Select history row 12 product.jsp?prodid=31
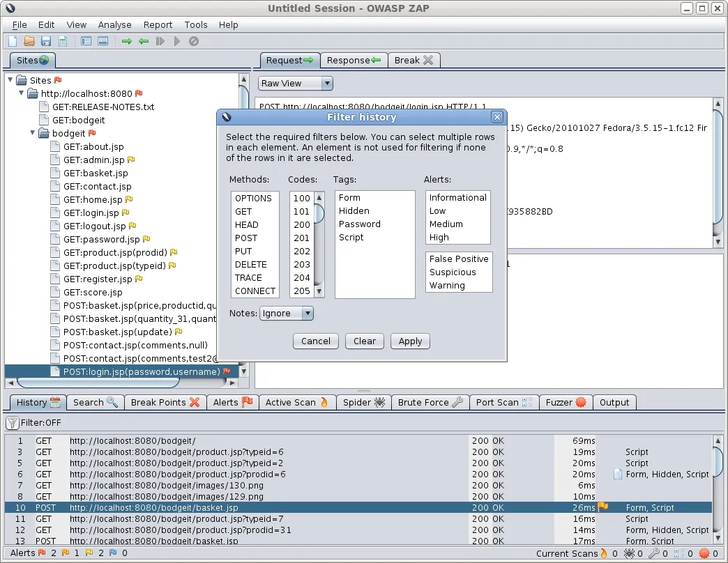The height and width of the screenshot is (563, 728). (358, 530)
